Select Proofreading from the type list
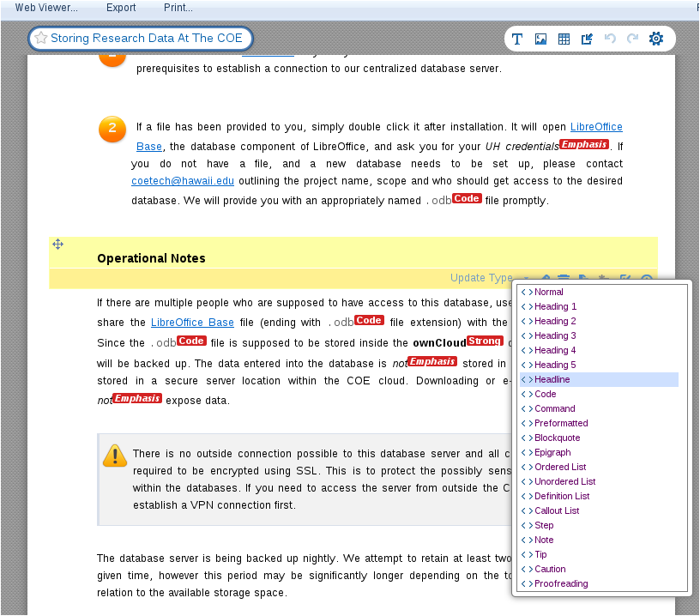The height and width of the screenshot is (616, 700). [x=599, y=584]
